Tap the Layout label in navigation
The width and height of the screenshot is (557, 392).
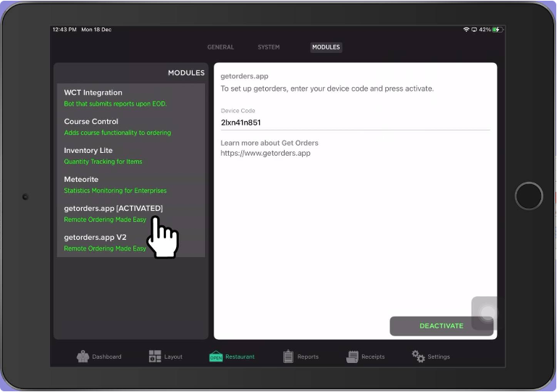coord(173,356)
